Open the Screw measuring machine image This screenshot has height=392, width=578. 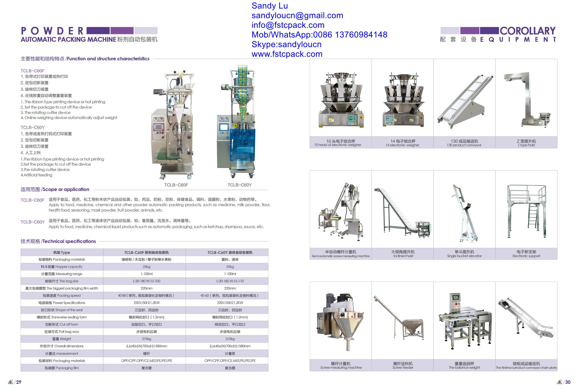(341, 322)
